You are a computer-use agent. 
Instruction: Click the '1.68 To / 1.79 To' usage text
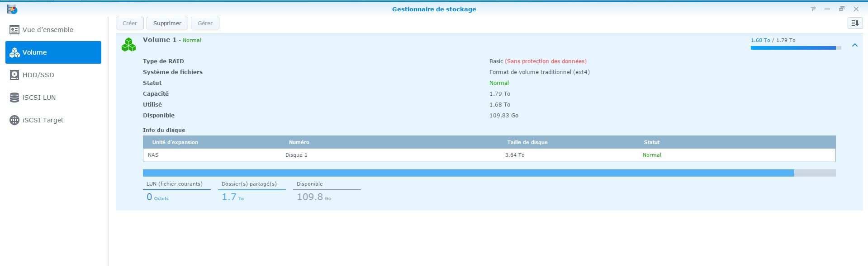tap(773, 40)
